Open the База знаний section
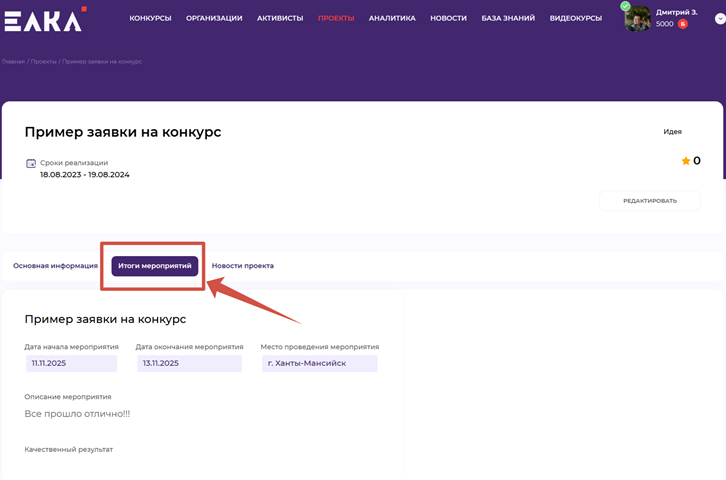Screen dimensions: 726x480 tap(508, 18)
